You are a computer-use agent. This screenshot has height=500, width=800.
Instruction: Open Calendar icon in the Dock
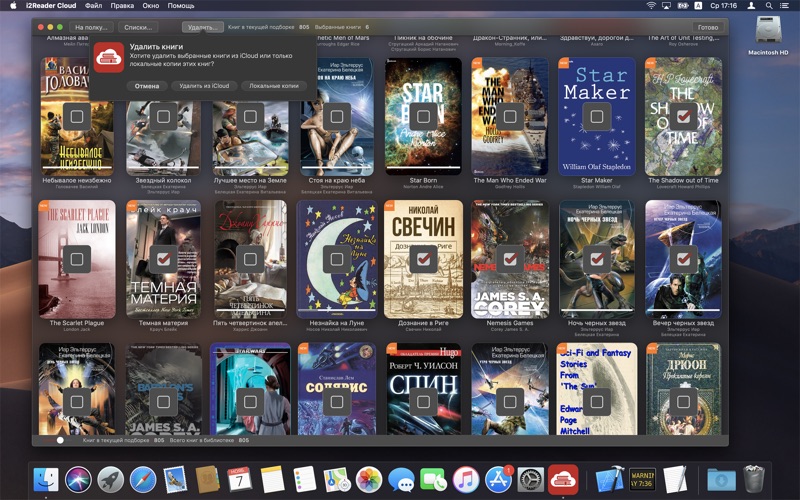click(239, 480)
